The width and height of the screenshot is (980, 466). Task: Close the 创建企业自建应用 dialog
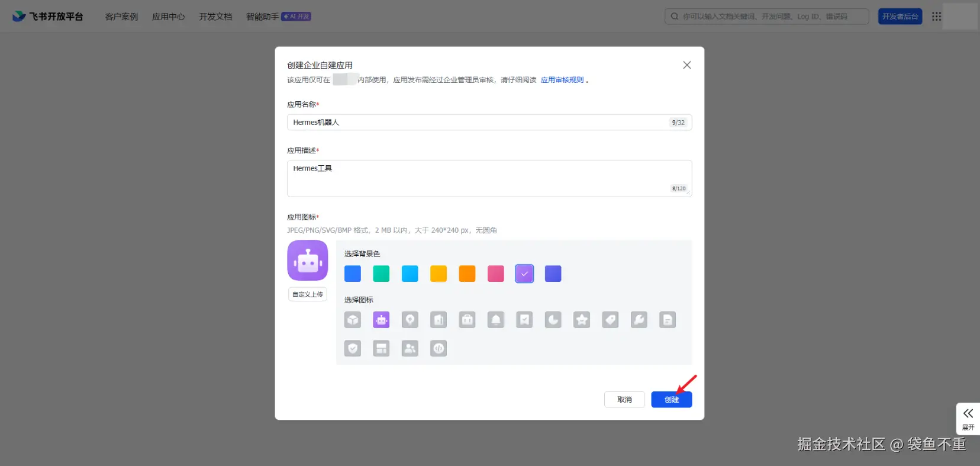click(687, 65)
